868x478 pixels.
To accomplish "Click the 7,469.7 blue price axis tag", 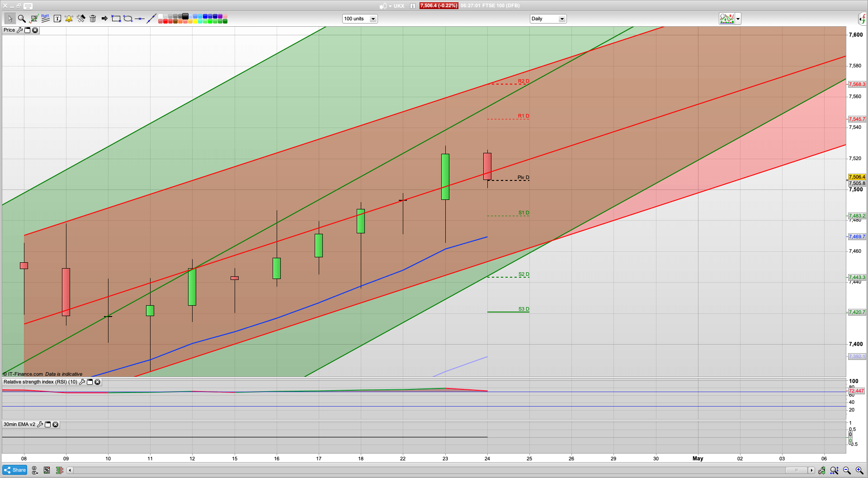I will [857, 237].
